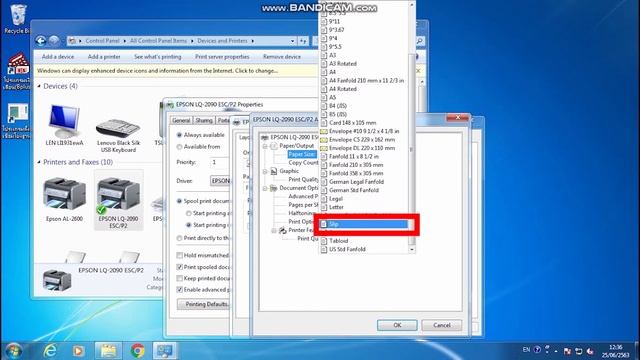Open the General tab in Properties

pos(181,120)
